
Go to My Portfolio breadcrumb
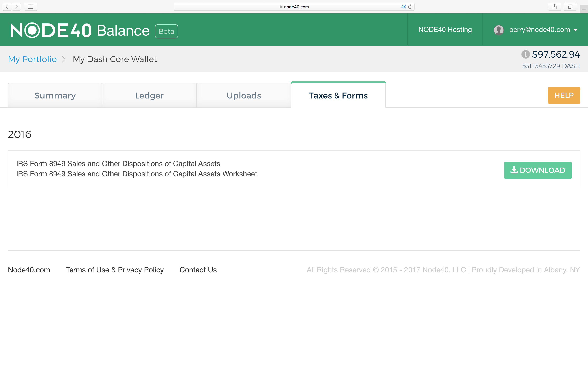point(32,59)
